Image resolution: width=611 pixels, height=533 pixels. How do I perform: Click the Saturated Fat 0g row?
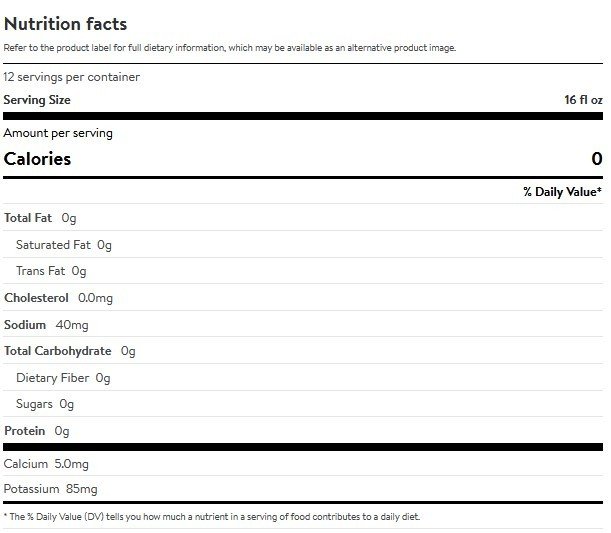tap(303, 244)
